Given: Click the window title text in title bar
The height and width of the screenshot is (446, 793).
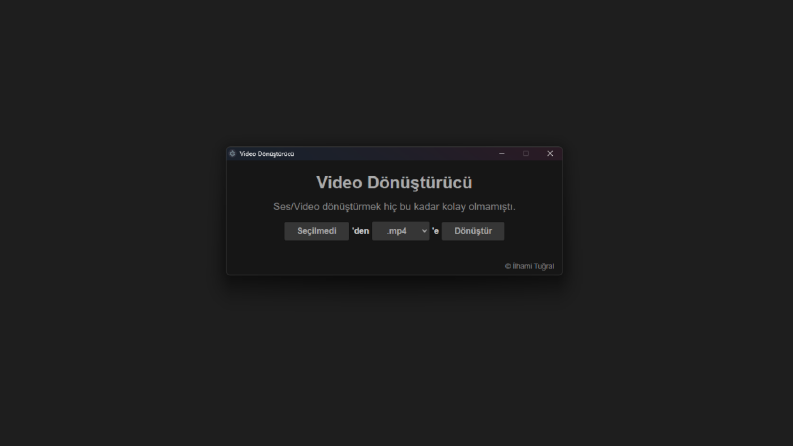Looking at the screenshot, I should (x=267, y=154).
